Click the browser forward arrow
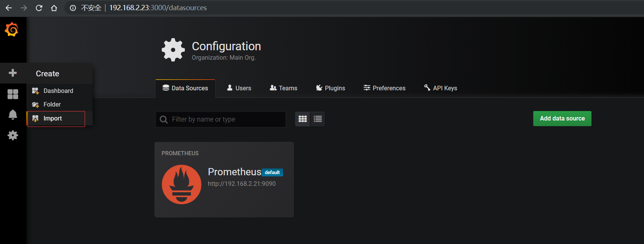Image resolution: width=644 pixels, height=244 pixels. pos(24,8)
